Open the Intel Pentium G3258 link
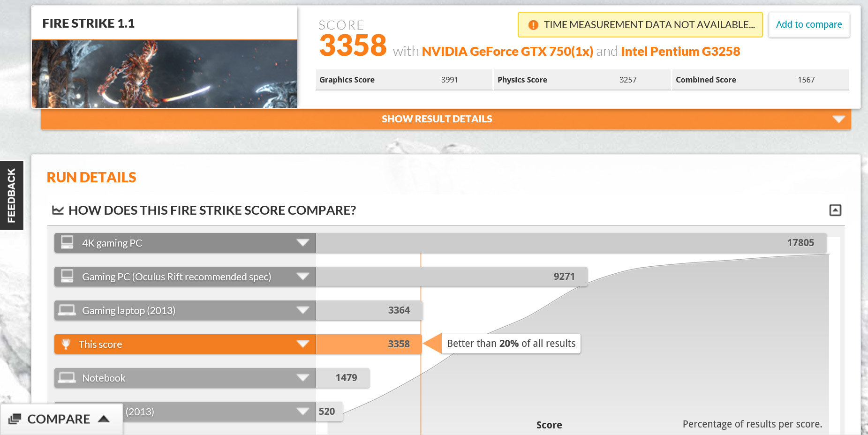Image resolution: width=868 pixels, height=435 pixels. [x=680, y=51]
